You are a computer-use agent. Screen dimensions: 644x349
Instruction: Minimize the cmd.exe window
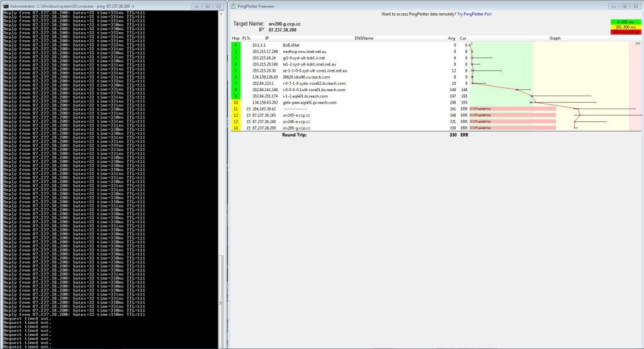[196, 6]
